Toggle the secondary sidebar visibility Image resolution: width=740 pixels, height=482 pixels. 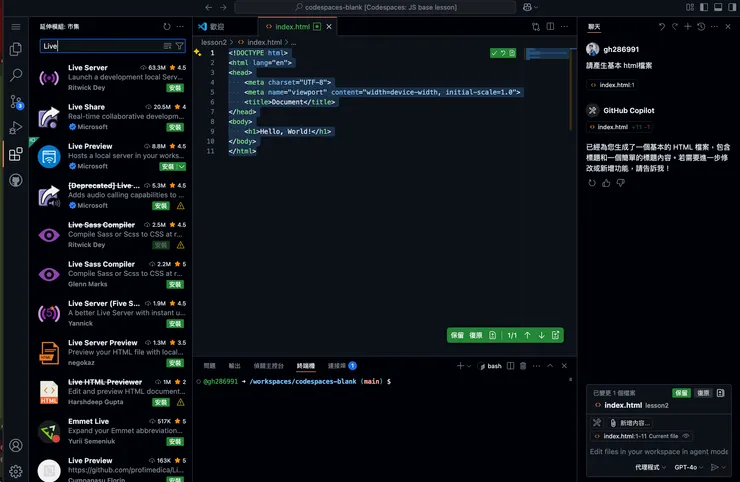[732, 7]
